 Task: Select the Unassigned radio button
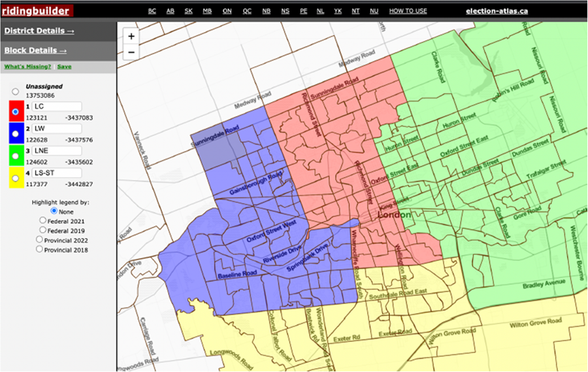[16, 92]
